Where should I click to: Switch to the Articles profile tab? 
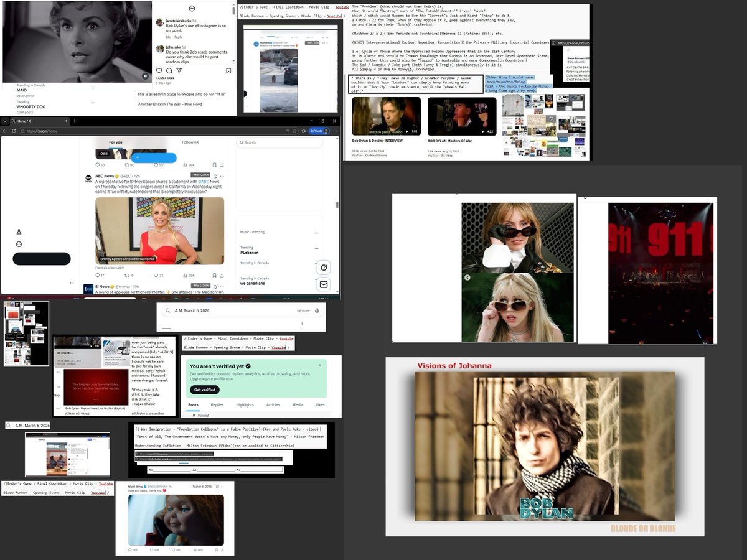(273, 405)
